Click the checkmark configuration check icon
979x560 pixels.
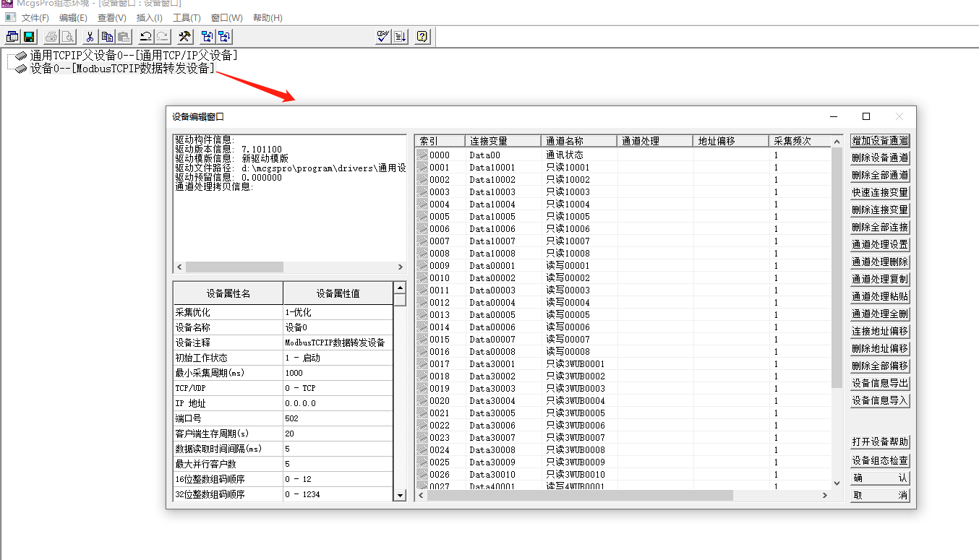coord(383,37)
